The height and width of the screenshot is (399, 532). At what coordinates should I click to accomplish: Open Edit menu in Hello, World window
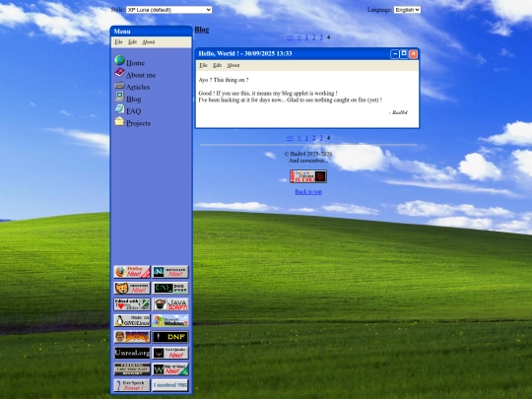click(217, 65)
